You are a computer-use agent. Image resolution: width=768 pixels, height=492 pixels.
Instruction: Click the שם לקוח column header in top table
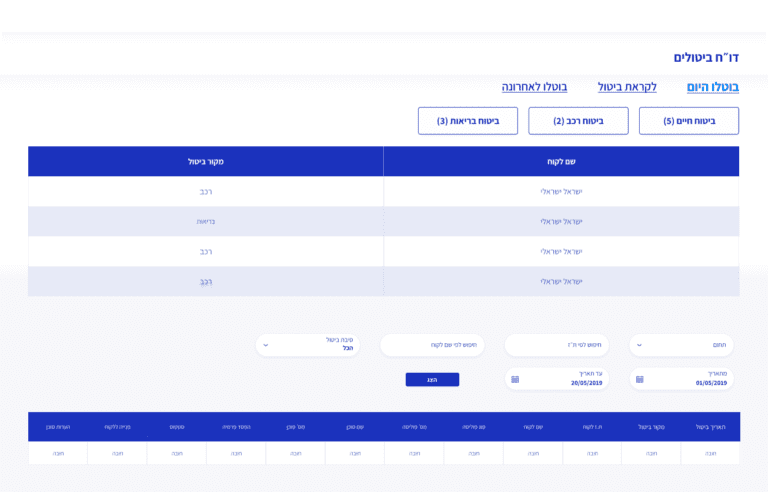pos(561,162)
